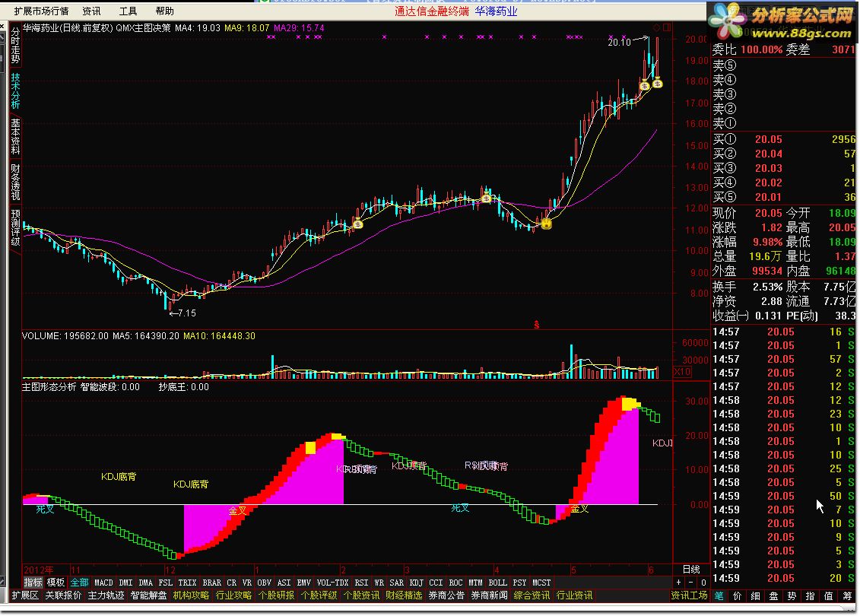Apply the OBV indicator
860x616 pixels.
(x=265, y=583)
